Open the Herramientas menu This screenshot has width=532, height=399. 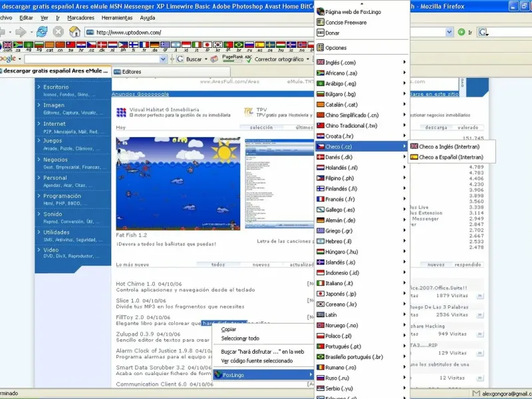click(x=117, y=18)
